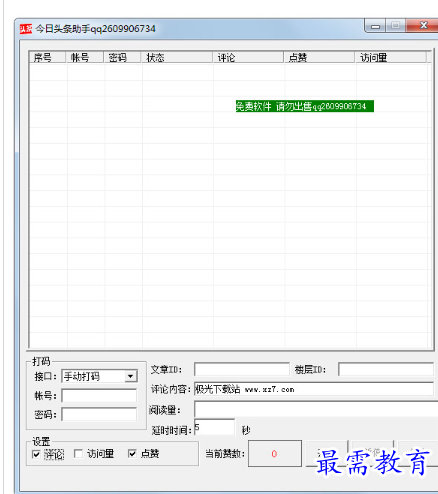
Task: Focus the 打码 密码 input field
Action: pyautogui.click(x=99, y=414)
